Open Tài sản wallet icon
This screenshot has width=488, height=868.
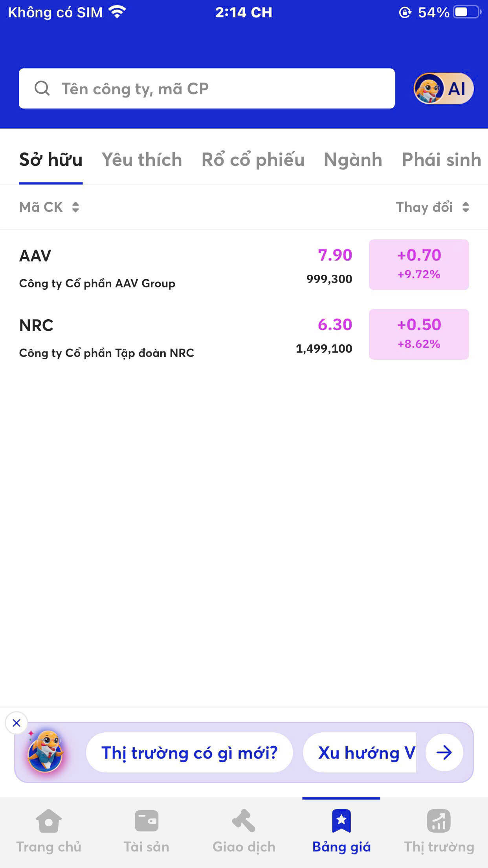(146, 821)
